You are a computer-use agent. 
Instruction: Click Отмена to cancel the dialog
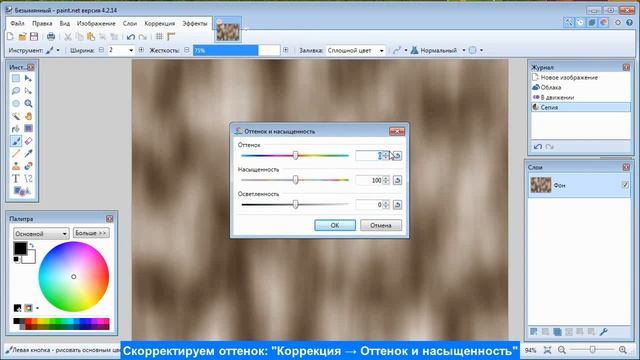coord(381,225)
